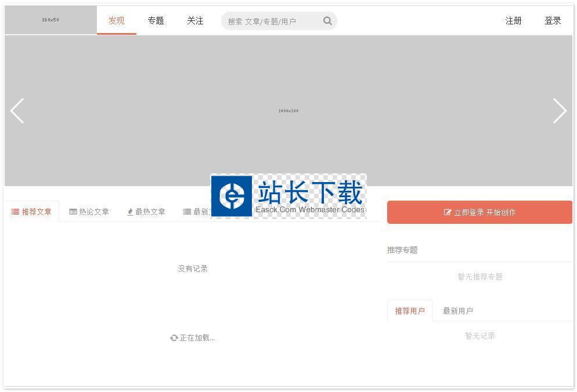Click the search magnifier icon
This screenshot has width=577, height=392.
327,21
